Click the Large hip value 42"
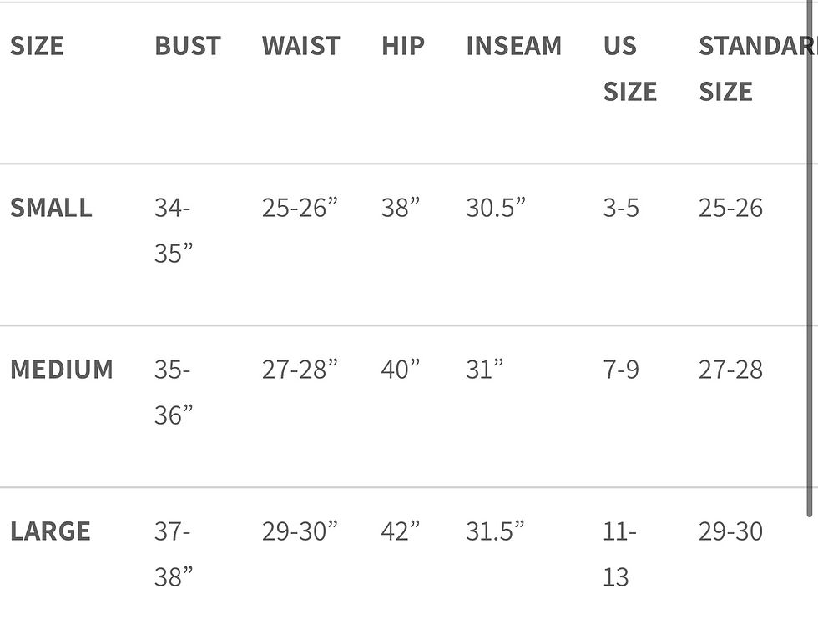Viewport: 818px width, 644px height. pyautogui.click(x=401, y=531)
